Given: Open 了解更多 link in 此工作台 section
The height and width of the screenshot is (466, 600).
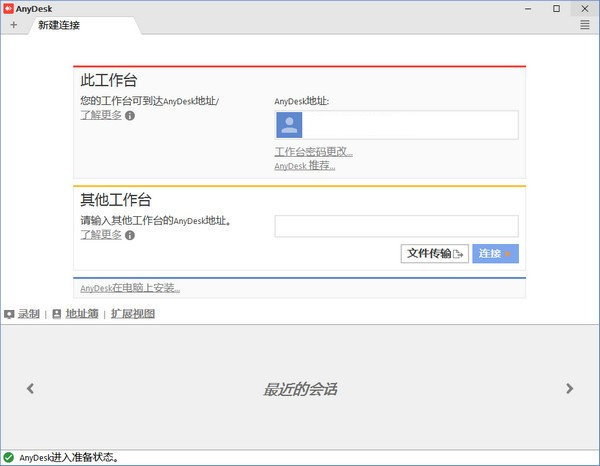Looking at the screenshot, I should click(x=101, y=115).
